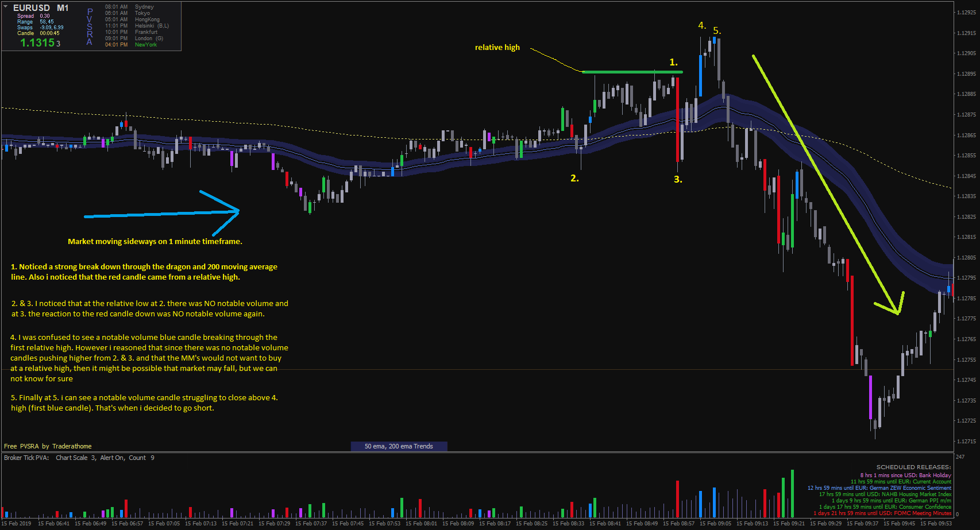Click price axis label 1.12775

966,319
